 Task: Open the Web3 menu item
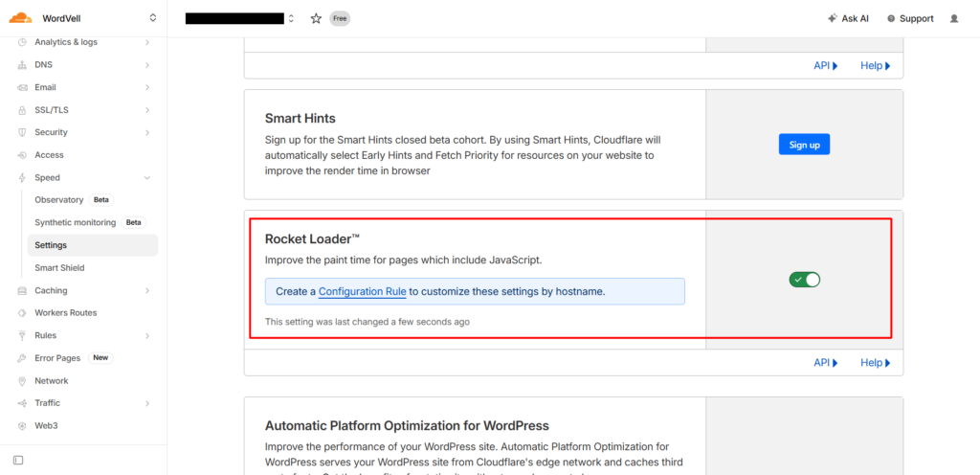(47, 425)
